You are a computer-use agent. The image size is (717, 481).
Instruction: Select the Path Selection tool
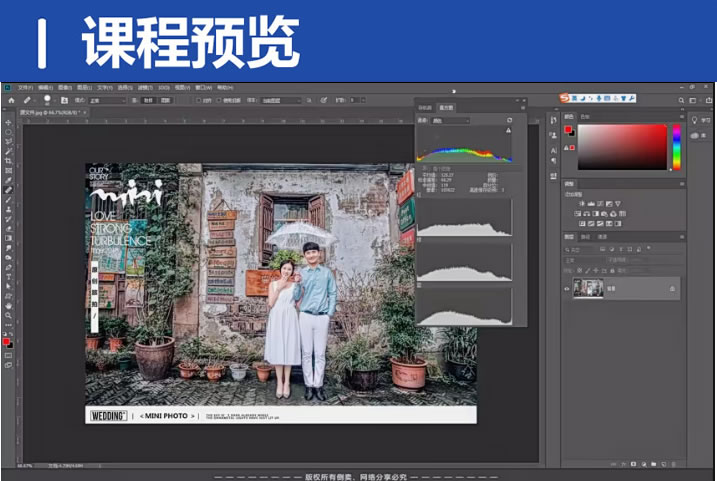tap(8, 286)
